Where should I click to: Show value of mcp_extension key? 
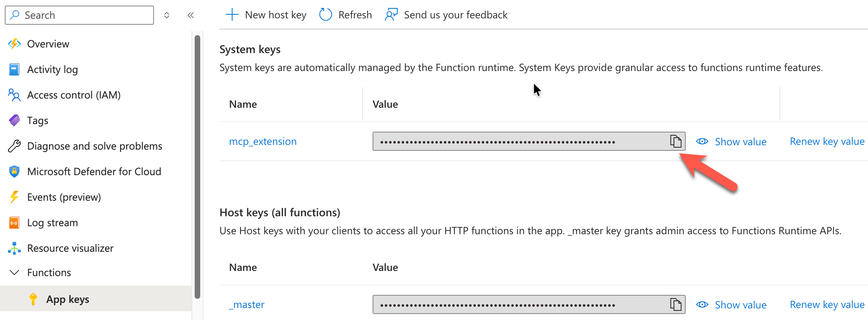click(x=732, y=142)
